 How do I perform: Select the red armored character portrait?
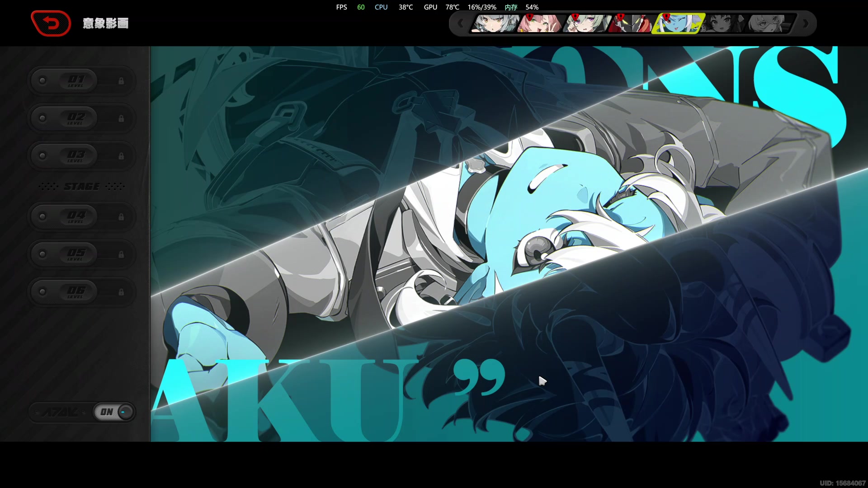point(632,23)
